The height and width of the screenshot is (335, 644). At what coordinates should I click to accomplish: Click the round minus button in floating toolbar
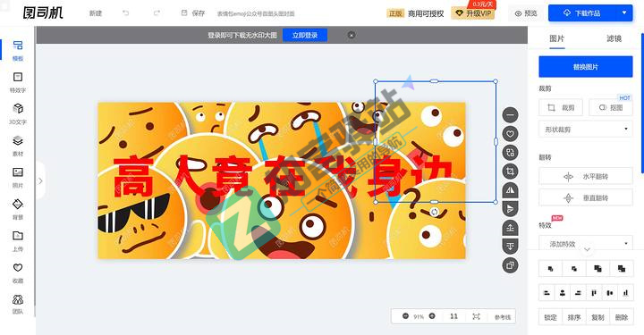pyautogui.click(x=510, y=115)
